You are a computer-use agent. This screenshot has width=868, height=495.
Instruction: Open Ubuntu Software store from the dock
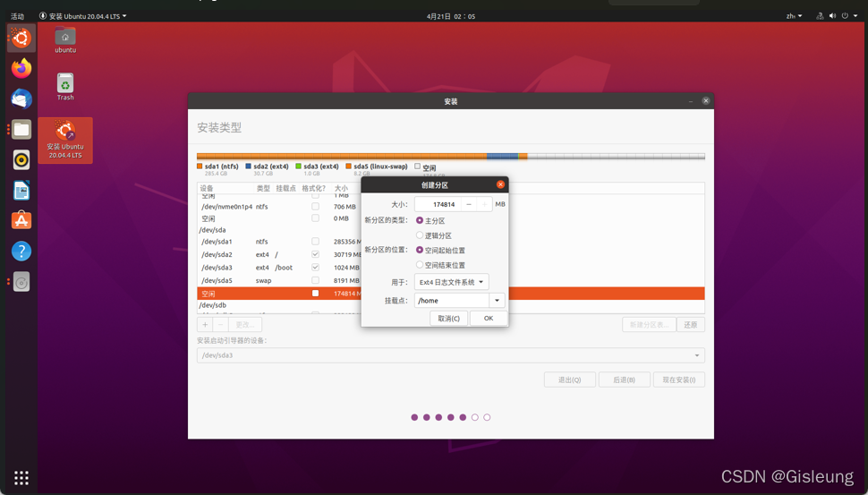coord(21,220)
